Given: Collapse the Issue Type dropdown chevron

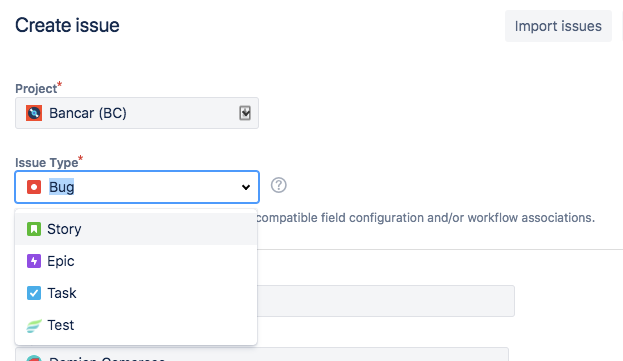Looking at the screenshot, I should pos(246,187).
